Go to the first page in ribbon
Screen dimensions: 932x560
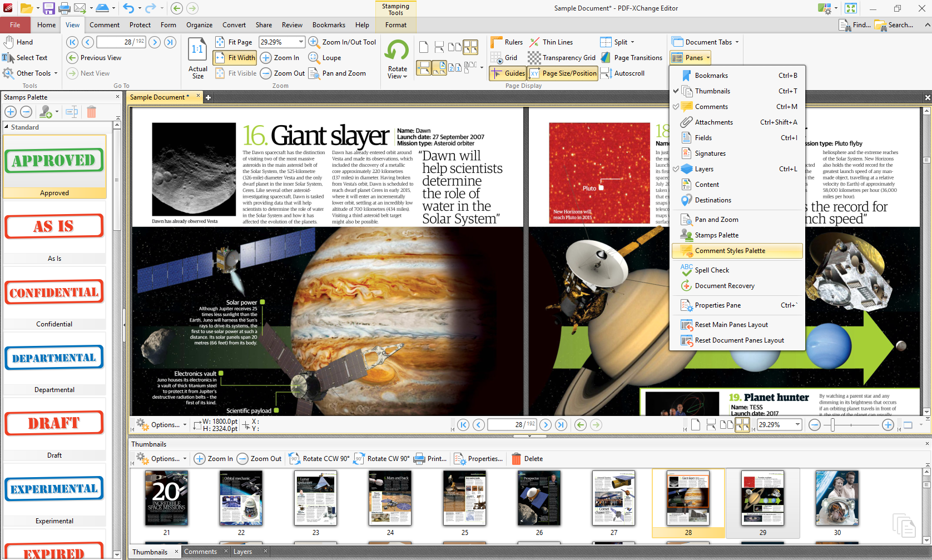(x=72, y=42)
